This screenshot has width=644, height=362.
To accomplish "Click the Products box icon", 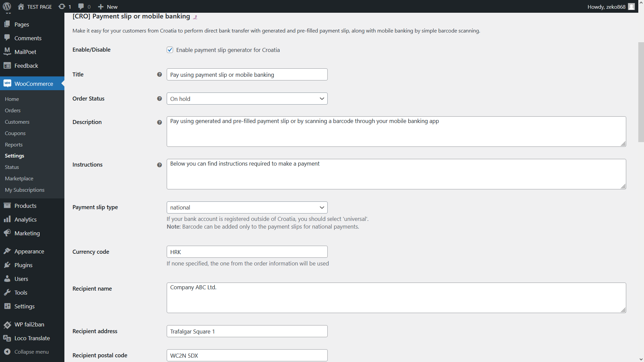I will [x=7, y=205].
